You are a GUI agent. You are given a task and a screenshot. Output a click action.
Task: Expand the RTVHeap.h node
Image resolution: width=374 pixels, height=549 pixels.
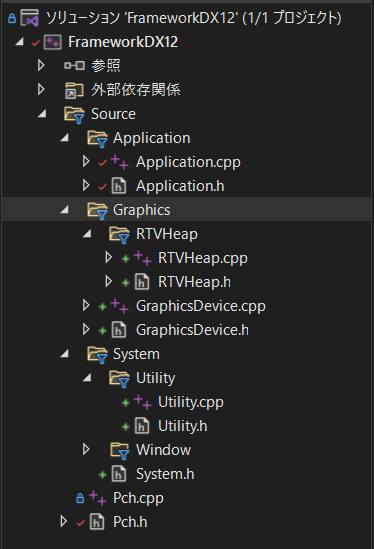click(109, 281)
